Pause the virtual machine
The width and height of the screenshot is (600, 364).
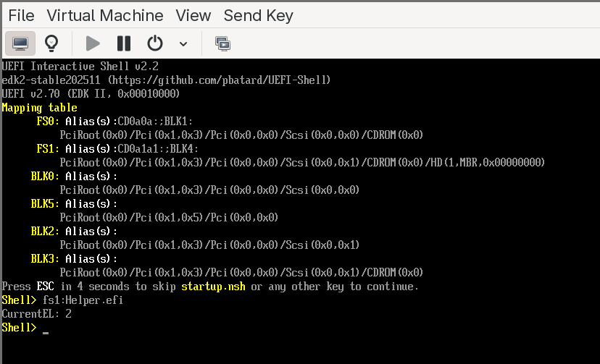(124, 43)
